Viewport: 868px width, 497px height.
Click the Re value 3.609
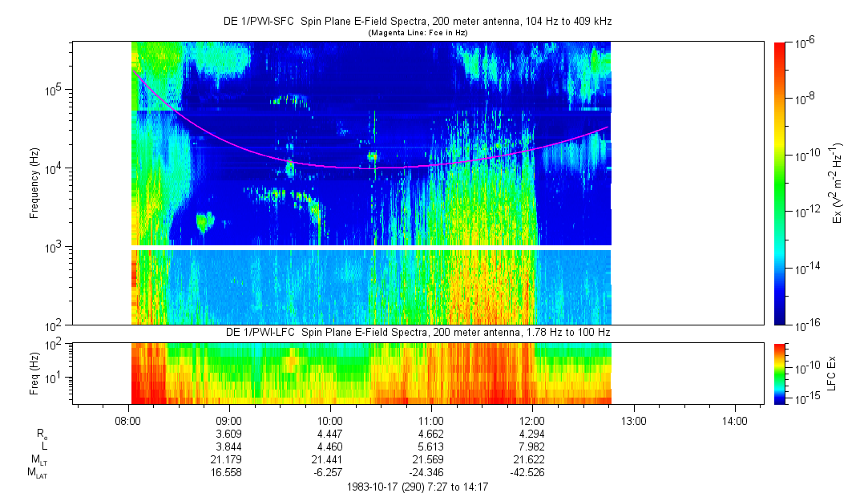point(229,433)
